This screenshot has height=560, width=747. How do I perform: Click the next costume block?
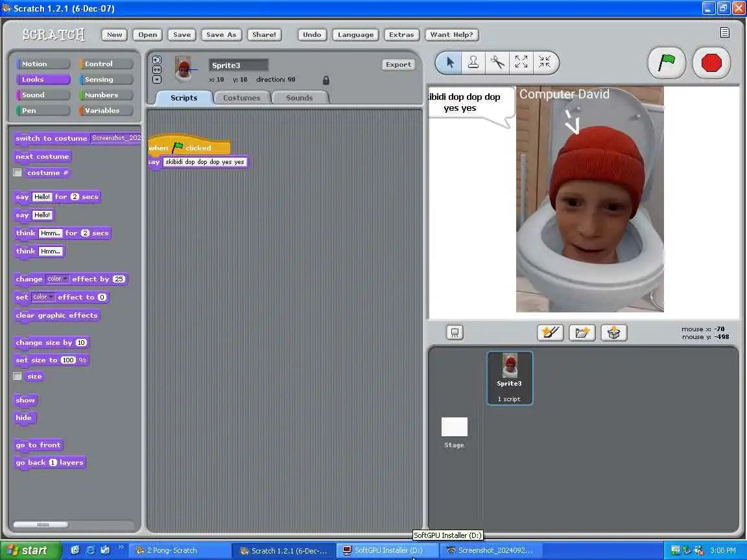pos(42,157)
